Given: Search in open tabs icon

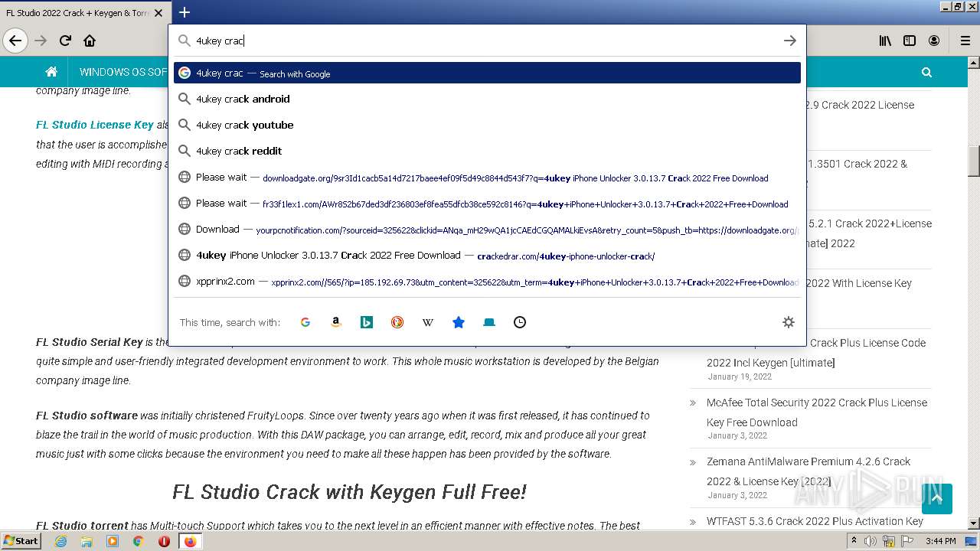Looking at the screenshot, I should [489, 322].
